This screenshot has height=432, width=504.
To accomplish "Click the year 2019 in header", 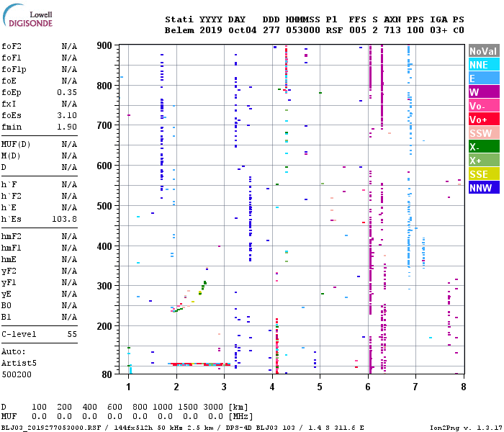I will (211, 30).
